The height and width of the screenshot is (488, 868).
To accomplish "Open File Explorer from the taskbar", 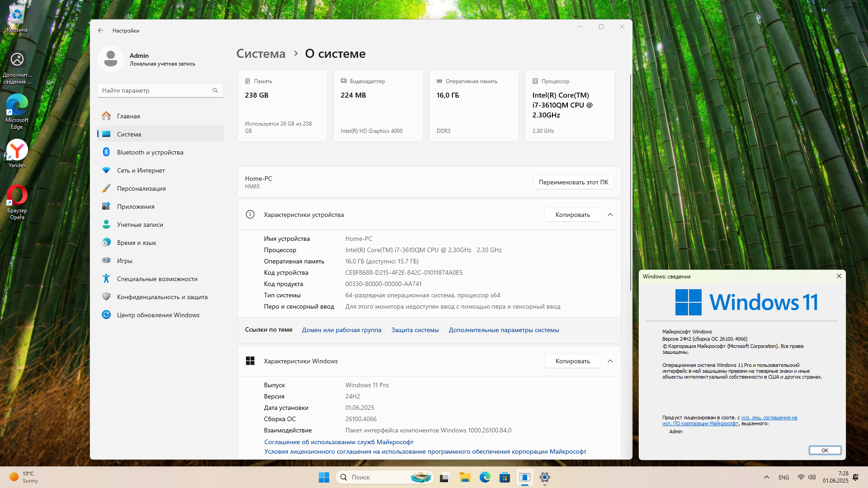I will [465, 477].
